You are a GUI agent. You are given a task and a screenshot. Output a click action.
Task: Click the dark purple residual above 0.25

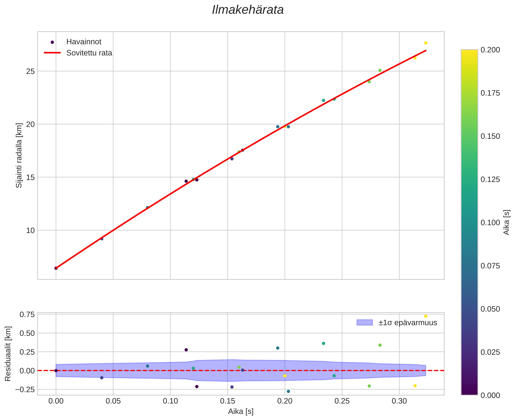coord(186,350)
